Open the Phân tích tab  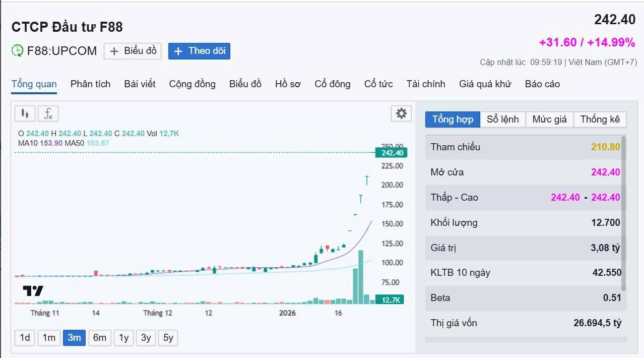(90, 84)
